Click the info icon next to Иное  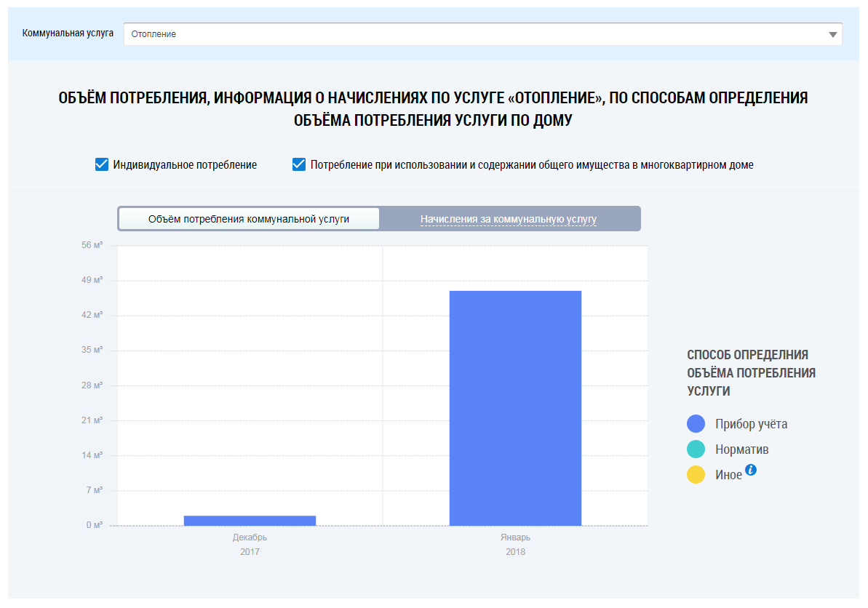point(751,470)
